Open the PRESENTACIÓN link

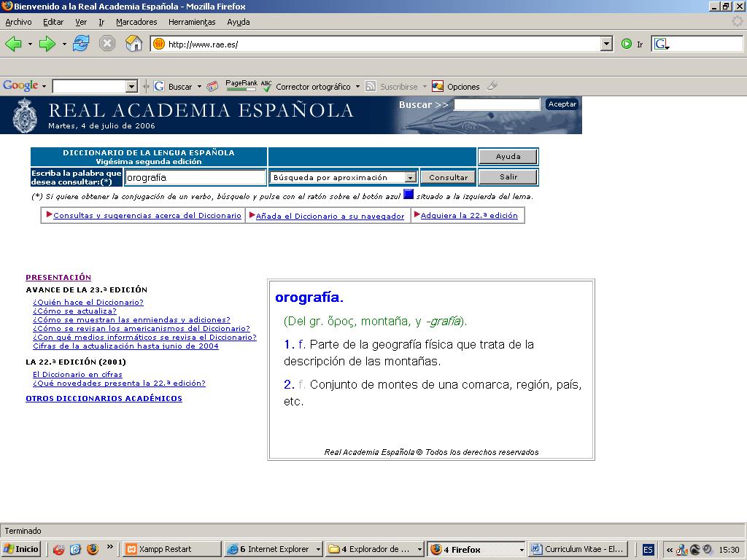point(58,277)
